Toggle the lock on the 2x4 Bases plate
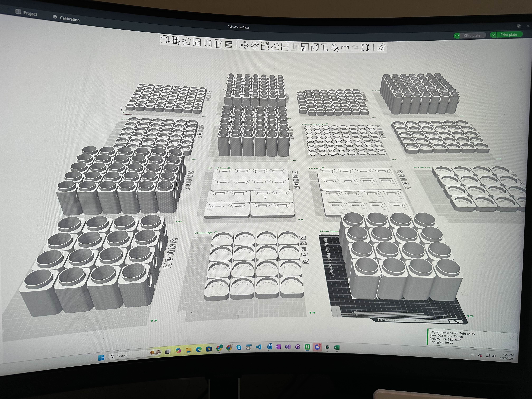 [406, 184]
